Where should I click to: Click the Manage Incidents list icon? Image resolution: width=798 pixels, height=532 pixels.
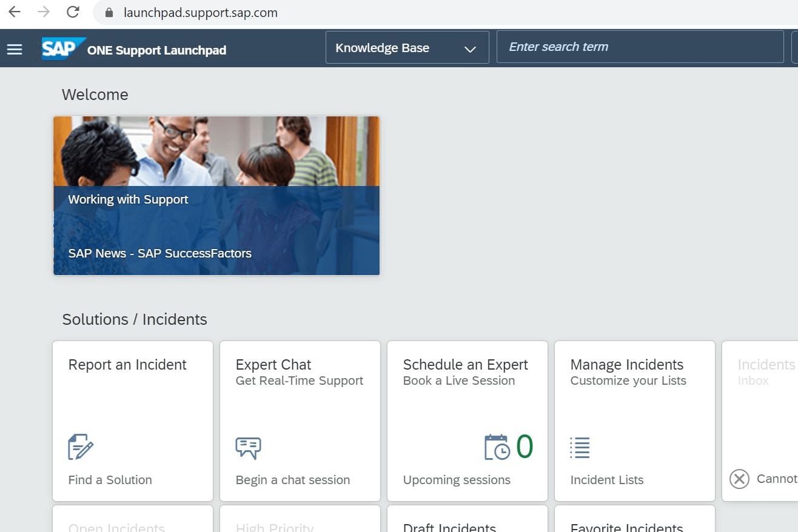[580, 448]
